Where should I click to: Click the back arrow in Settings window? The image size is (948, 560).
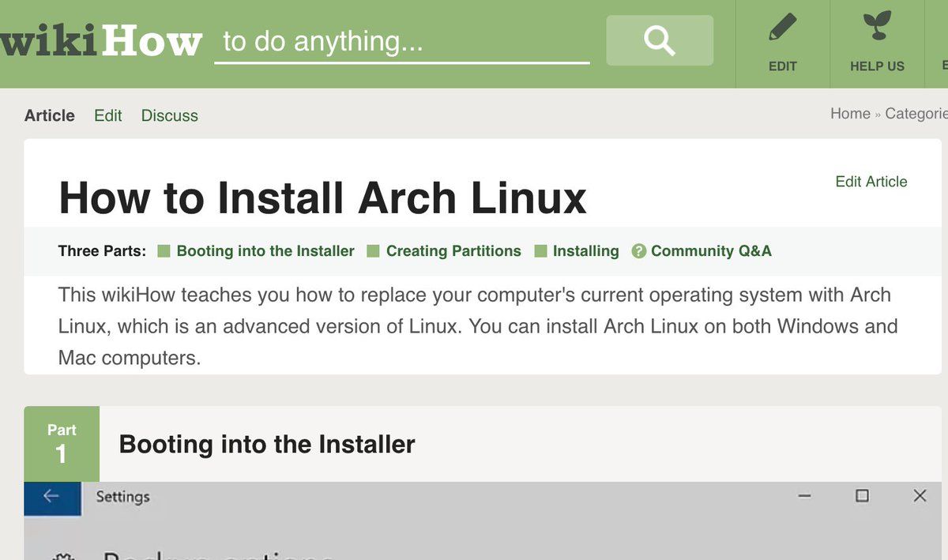click(x=52, y=496)
